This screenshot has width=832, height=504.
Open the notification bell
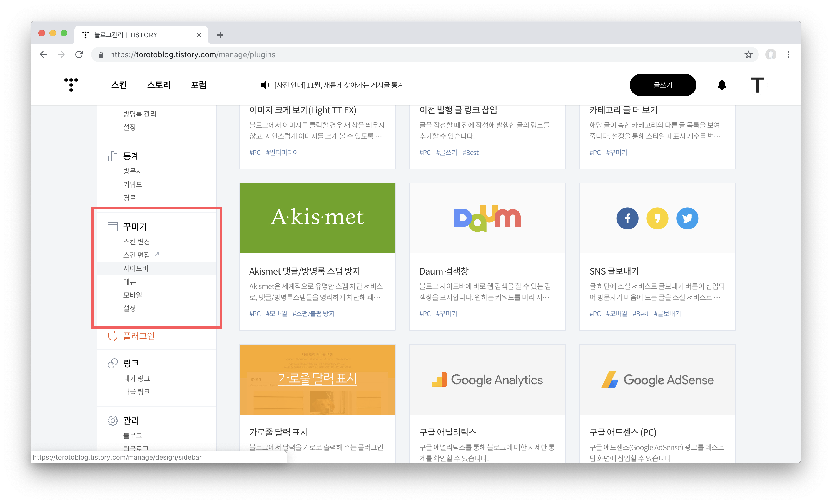click(722, 85)
